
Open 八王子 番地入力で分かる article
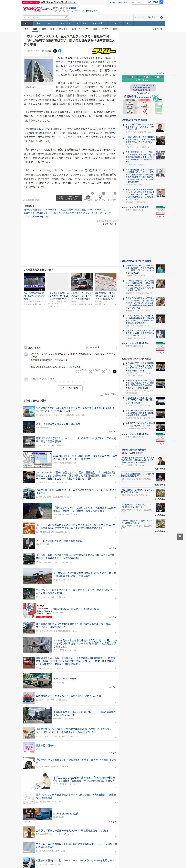[58, 424]
